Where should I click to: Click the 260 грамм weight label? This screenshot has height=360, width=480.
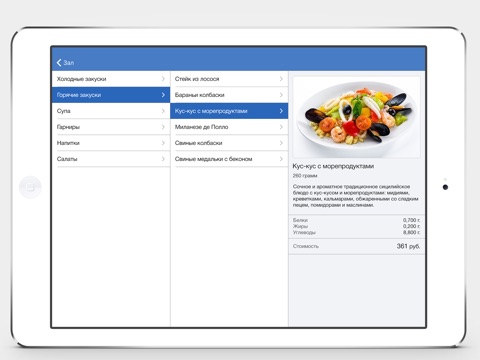coord(305,176)
